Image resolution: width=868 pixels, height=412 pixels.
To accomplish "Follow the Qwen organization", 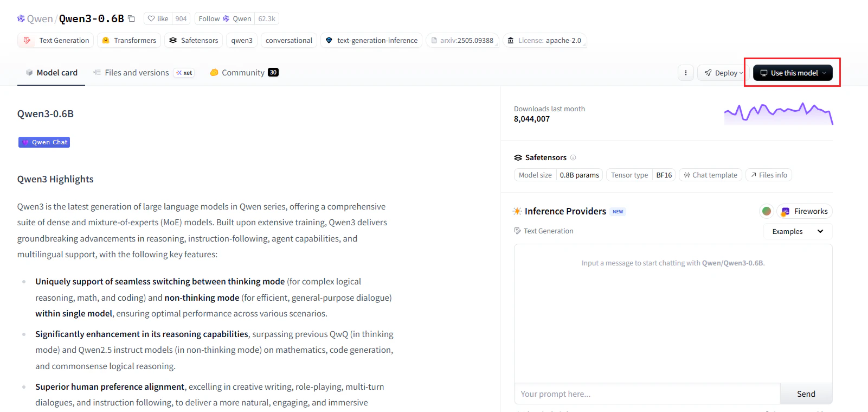I will (x=224, y=18).
